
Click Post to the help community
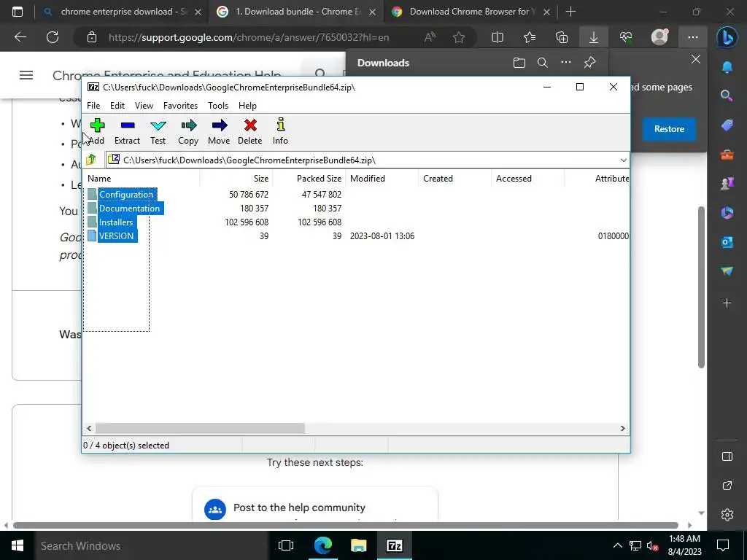[299, 507]
